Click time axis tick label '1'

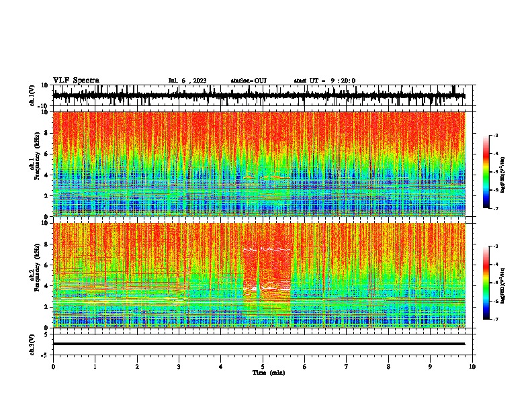tap(95, 367)
